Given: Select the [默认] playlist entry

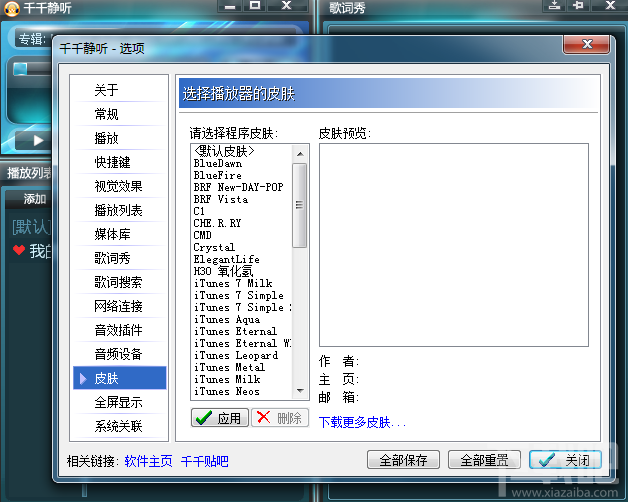Looking at the screenshot, I should pyautogui.click(x=32, y=227).
